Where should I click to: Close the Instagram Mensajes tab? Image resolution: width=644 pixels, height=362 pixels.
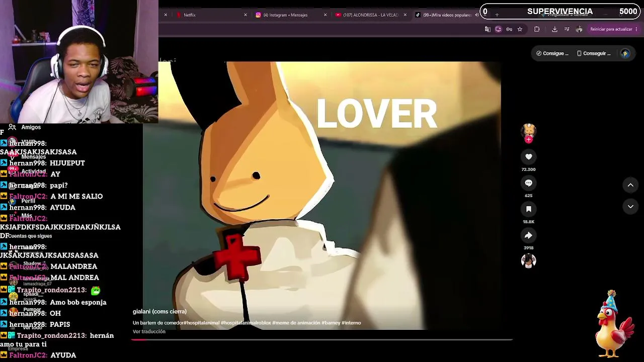pyautogui.click(x=325, y=15)
